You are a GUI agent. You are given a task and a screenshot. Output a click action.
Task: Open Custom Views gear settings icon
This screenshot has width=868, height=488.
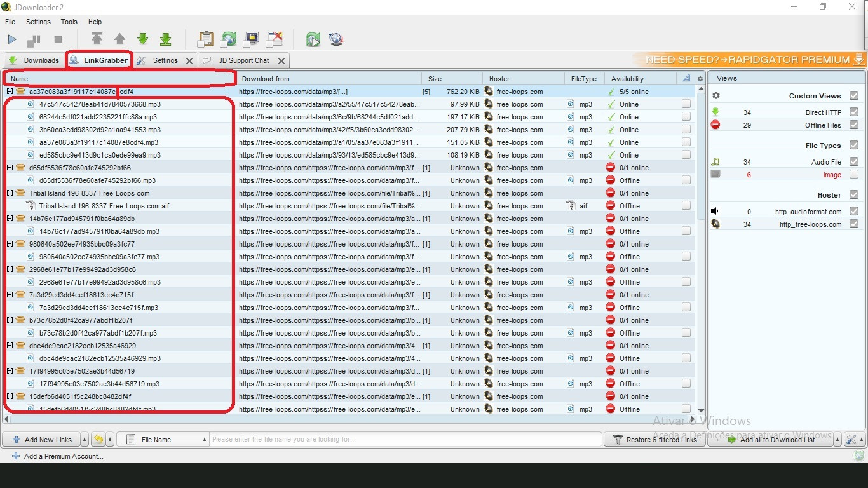coord(716,95)
